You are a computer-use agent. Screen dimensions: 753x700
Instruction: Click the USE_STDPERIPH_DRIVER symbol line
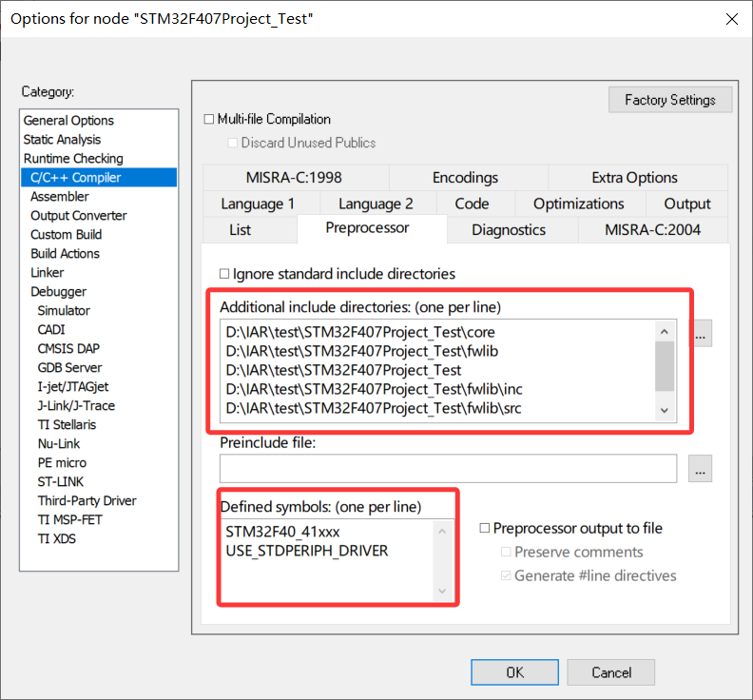307,551
